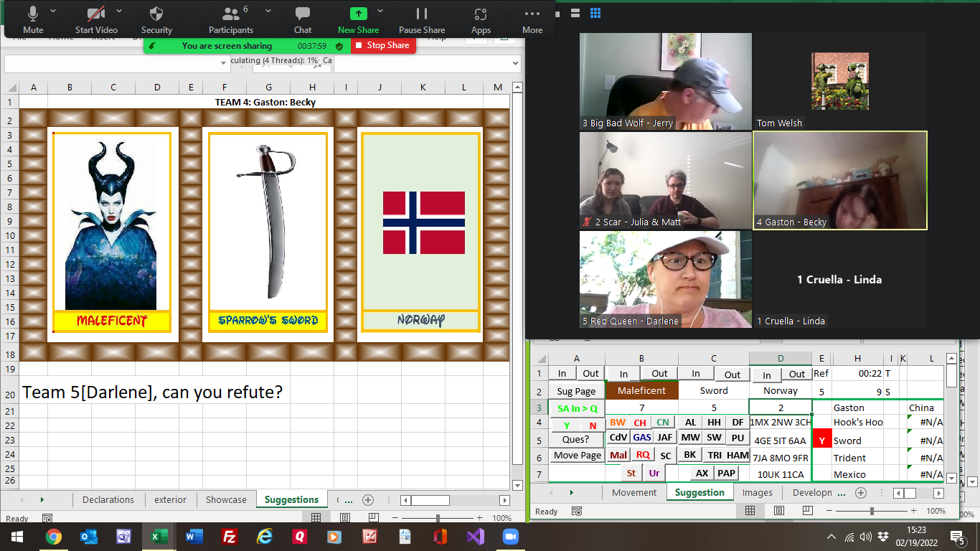Click the SA In > Q button
This screenshot has height=551, width=980.
(x=576, y=408)
